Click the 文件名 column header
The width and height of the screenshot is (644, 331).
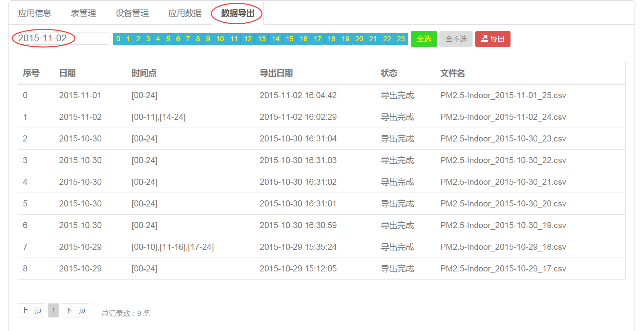(452, 73)
